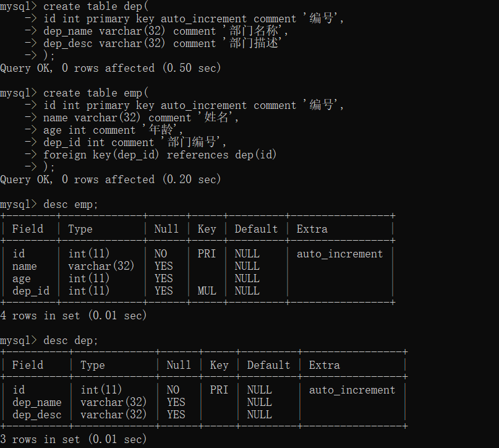Click 'Query OK' message showing 0.50 sec
The width and height of the screenshot is (499, 448).
pyautogui.click(x=110, y=68)
